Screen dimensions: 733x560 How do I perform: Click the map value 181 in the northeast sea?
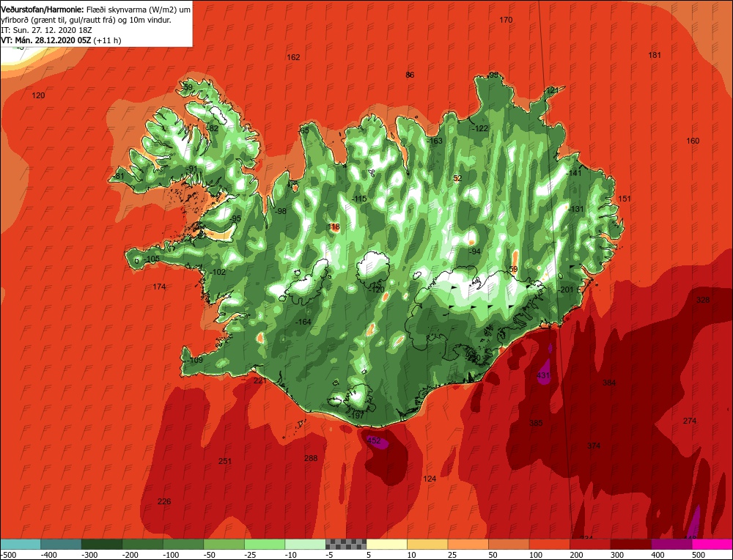(655, 55)
